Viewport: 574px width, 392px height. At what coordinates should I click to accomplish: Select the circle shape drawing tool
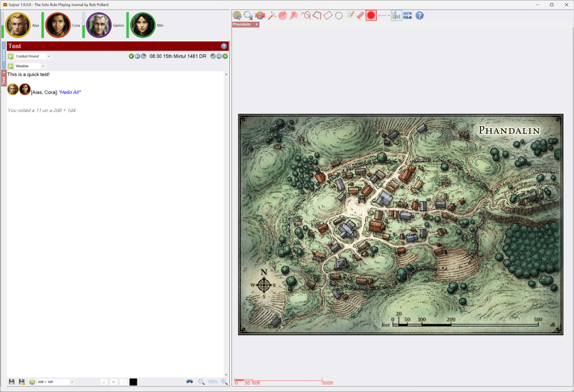339,16
